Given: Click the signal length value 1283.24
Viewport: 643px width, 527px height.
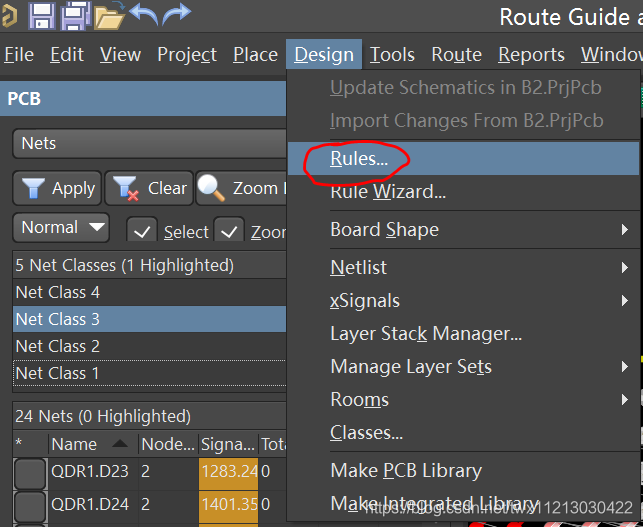Looking at the screenshot, I should (x=228, y=474).
